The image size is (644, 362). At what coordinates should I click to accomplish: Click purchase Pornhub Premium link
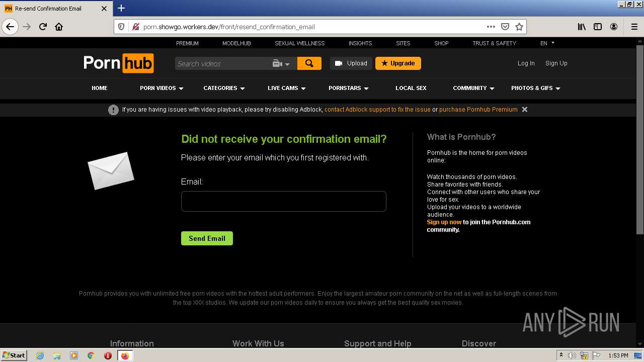click(x=478, y=110)
